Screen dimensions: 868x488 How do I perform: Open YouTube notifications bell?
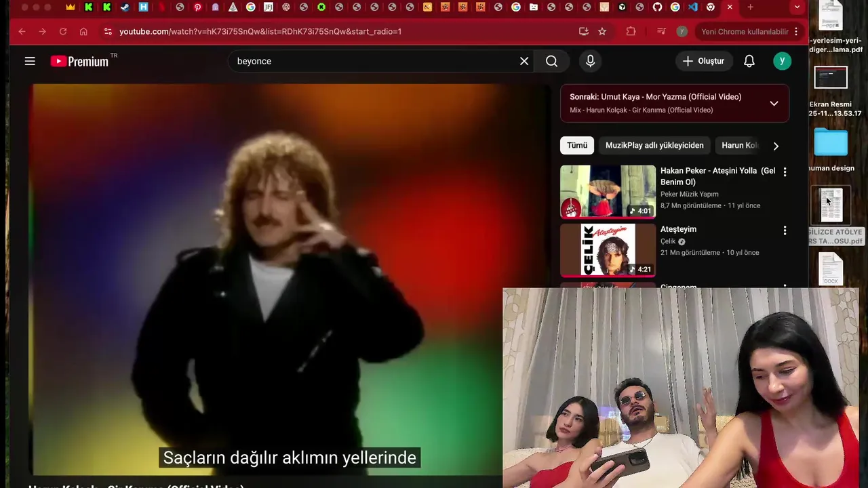pos(749,61)
